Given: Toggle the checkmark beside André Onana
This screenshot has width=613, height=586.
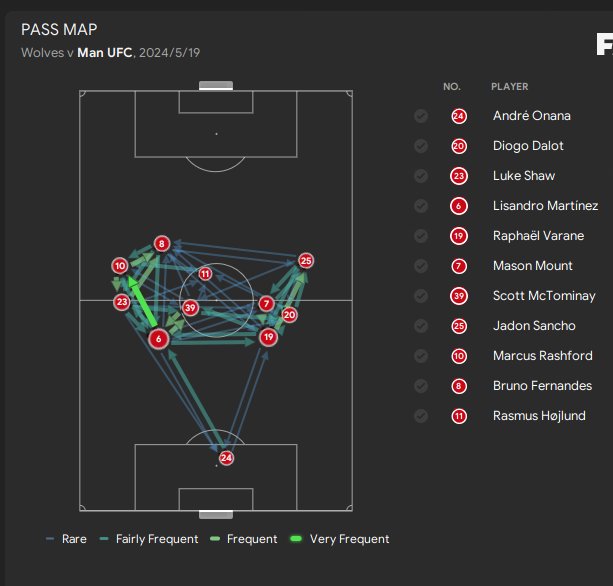Looking at the screenshot, I should (x=421, y=116).
